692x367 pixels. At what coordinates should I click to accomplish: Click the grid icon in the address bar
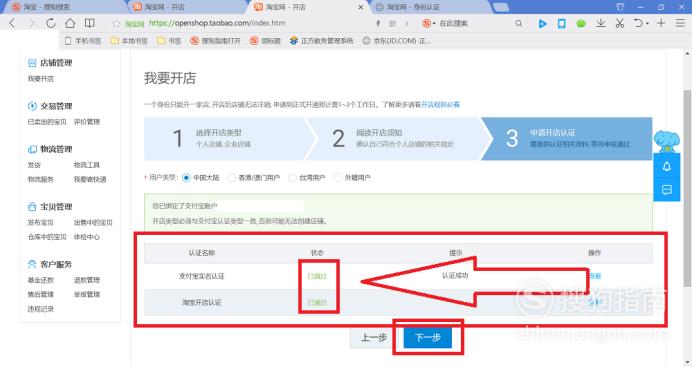coord(392,23)
